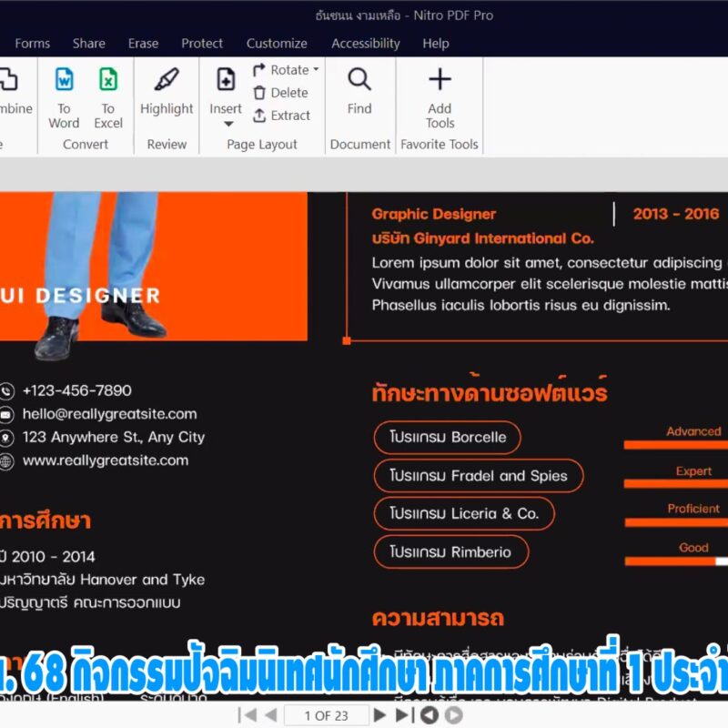Screen dimensions: 728x728
Task: Open the Customize tab
Action: (277, 43)
